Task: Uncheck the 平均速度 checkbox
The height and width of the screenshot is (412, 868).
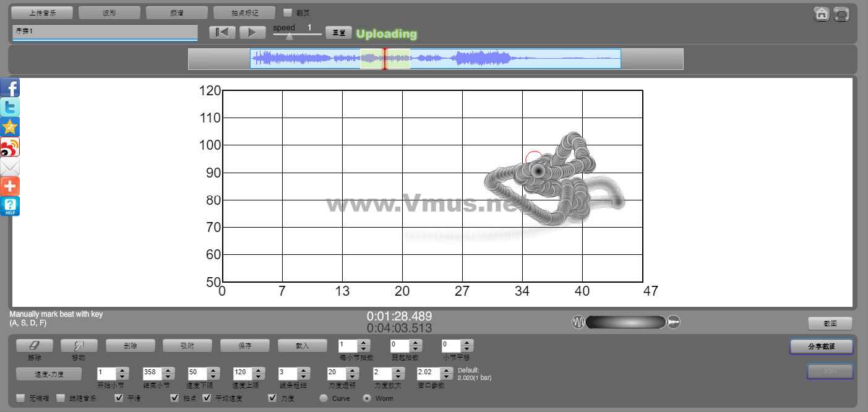Action: pyautogui.click(x=207, y=398)
